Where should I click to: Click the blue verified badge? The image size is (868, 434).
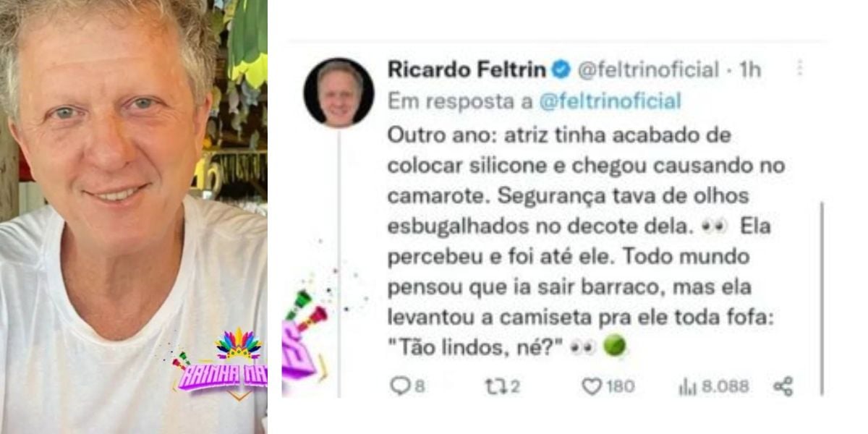click(x=561, y=69)
